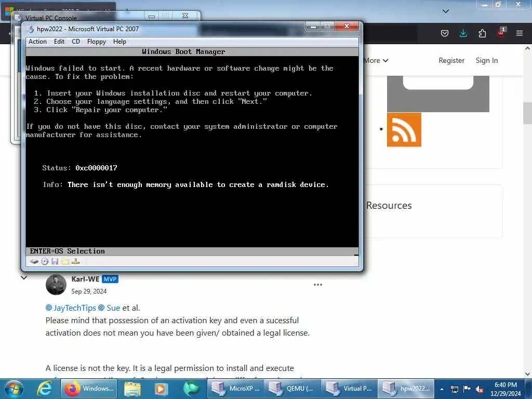Open the CD menu in Virtual PC

pyautogui.click(x=76, y=42)
